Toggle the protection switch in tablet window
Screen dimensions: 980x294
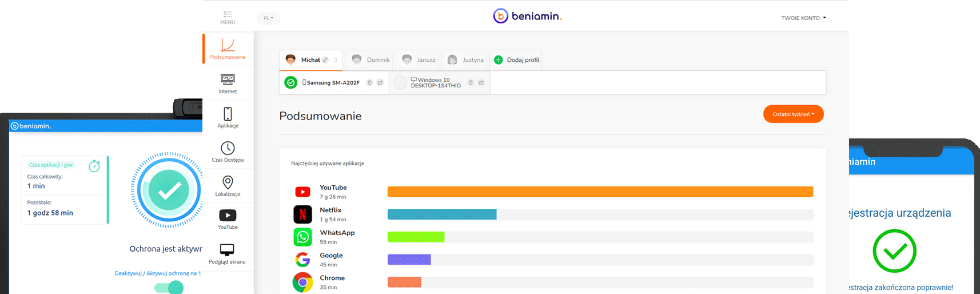[169, 287]
